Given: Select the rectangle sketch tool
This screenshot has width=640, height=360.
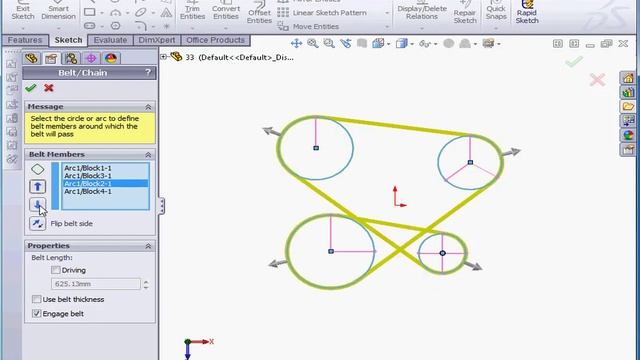Looking at the screenshot, I should 90,12.
